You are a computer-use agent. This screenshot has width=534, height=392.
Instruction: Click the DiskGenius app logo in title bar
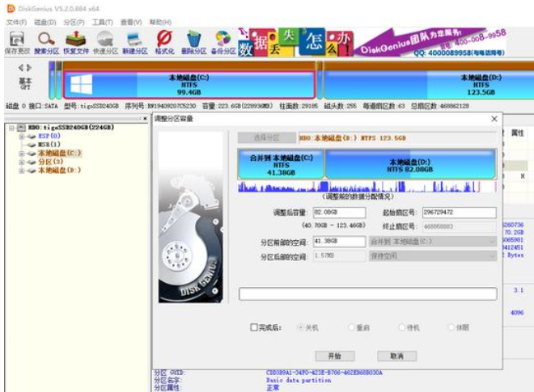tap(11, 9)
